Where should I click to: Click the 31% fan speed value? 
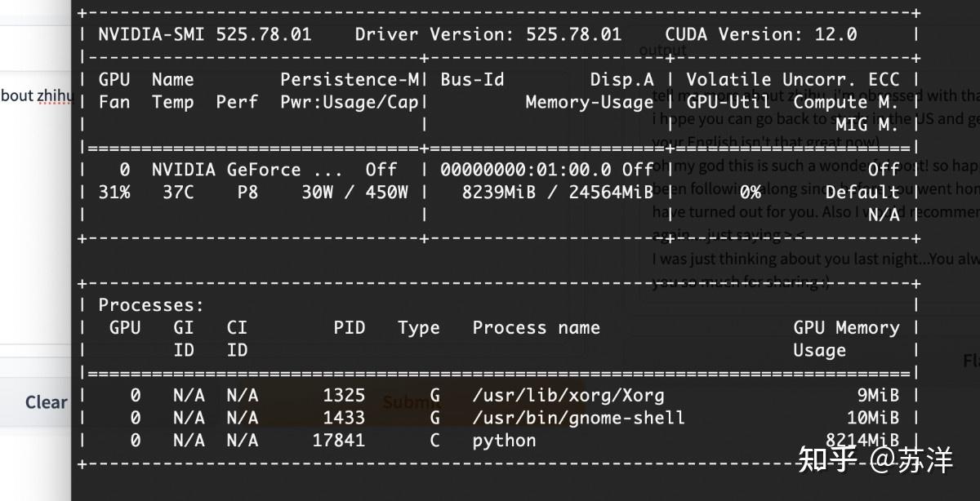114,193
